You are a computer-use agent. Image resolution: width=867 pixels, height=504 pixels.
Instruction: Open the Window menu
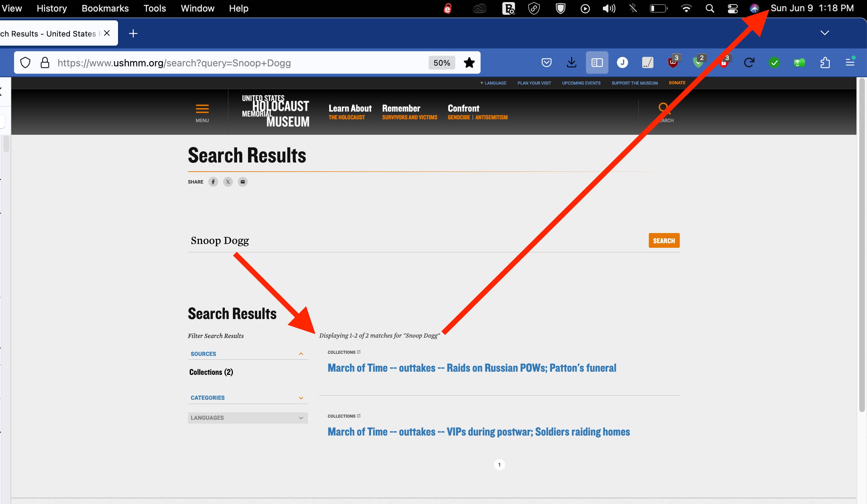pyautogui.click(x=197, y=8)
